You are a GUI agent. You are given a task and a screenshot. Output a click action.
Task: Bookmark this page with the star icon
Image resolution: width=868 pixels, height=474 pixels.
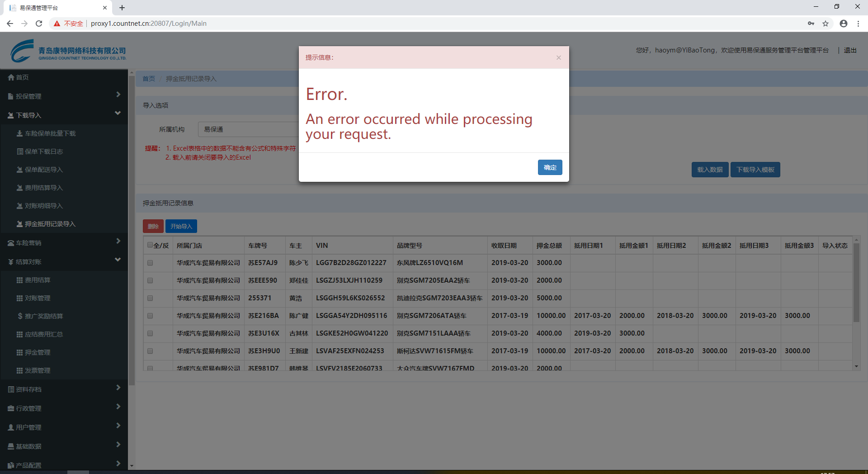(826, 24)
